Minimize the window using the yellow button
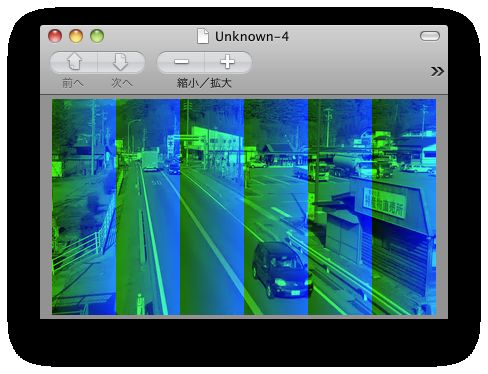 coord(76,36)
